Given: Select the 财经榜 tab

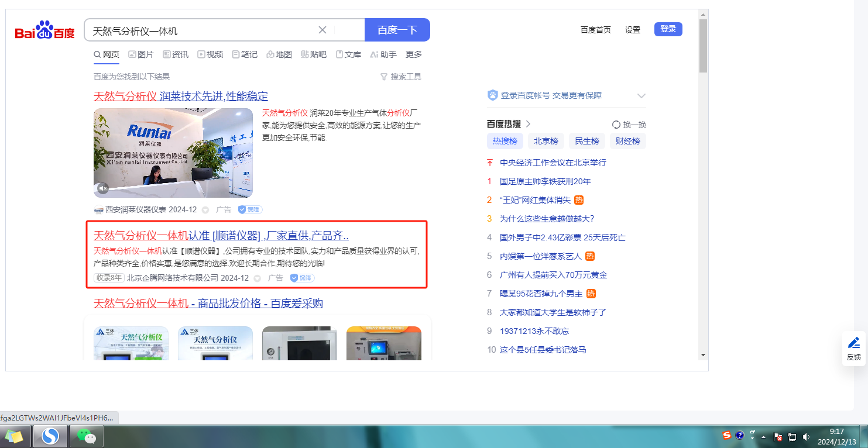Looking at the screenshot, I should click(x=628, y=141).
